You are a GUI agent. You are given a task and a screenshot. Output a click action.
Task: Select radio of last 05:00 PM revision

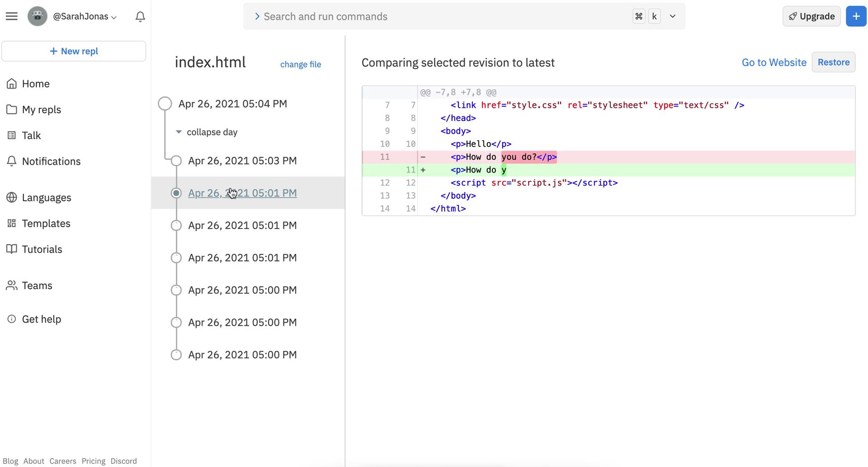click(x=176, y=355)
